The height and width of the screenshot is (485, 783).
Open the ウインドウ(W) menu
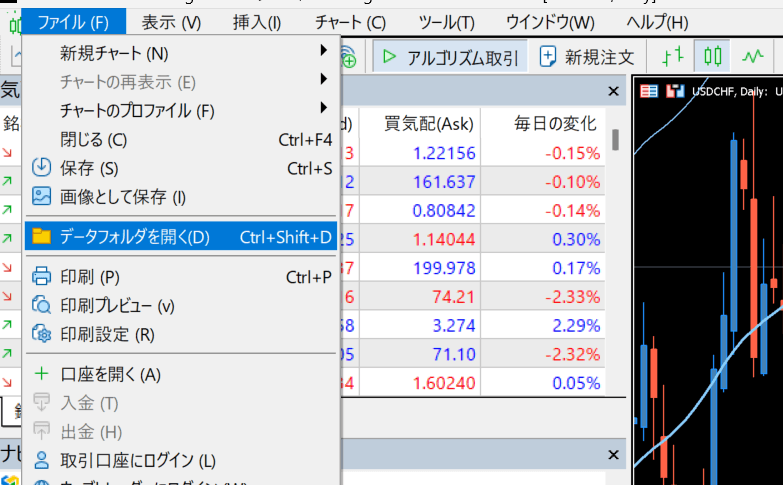pyautogui.click(x=550, y=22)
